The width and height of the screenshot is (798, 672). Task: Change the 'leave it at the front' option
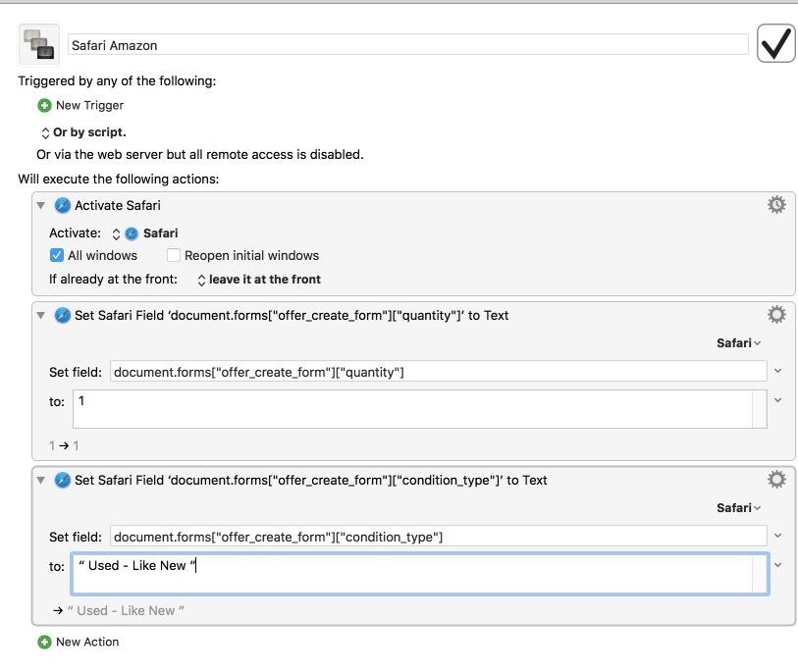pos(259,280)
